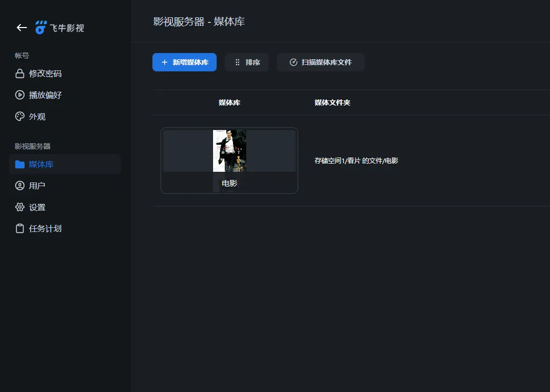
Task: Click the folder icon beside 媒体库
Action: [x=19, y=164]
